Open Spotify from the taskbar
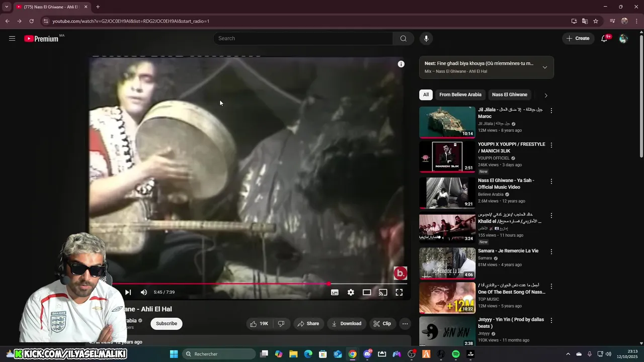The height and width of the screenshot is (362, 644). pos(456,354)
